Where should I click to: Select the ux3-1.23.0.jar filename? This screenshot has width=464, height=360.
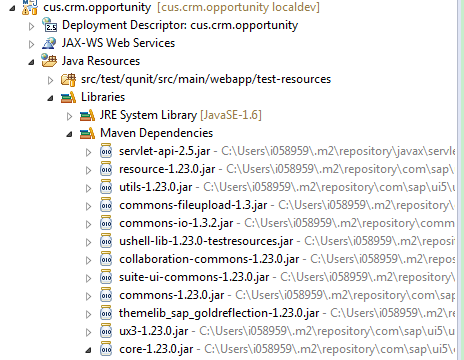coord(154,331)
